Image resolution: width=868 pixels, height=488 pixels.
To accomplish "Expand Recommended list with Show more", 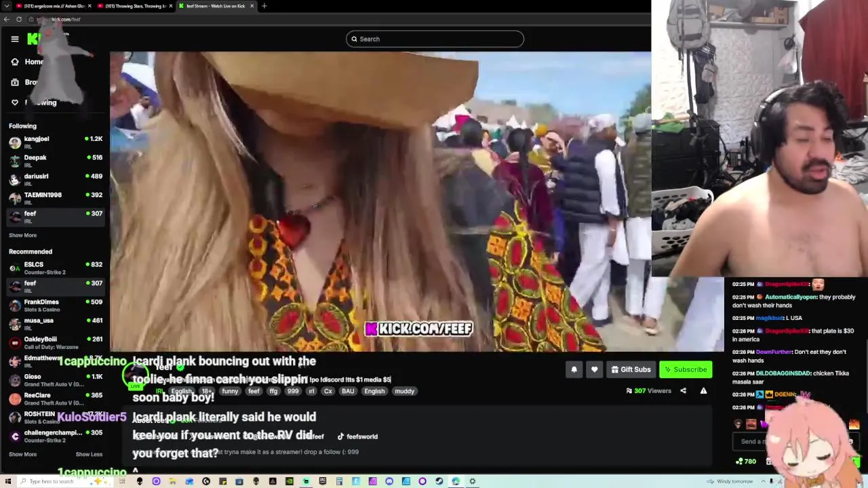I will (x=22, y=454).
